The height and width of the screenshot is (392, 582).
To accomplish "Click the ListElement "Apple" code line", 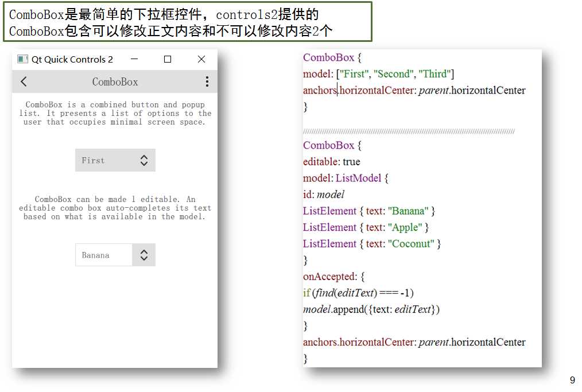I will (366, 227).
